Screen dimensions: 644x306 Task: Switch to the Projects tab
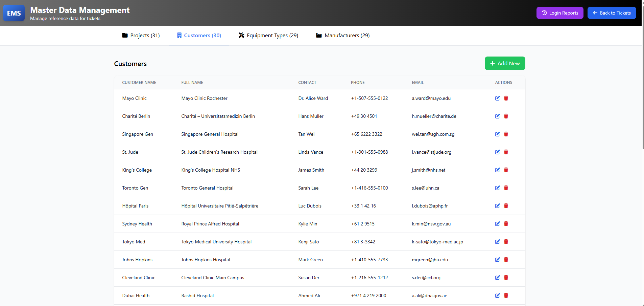tap(141, 35)
